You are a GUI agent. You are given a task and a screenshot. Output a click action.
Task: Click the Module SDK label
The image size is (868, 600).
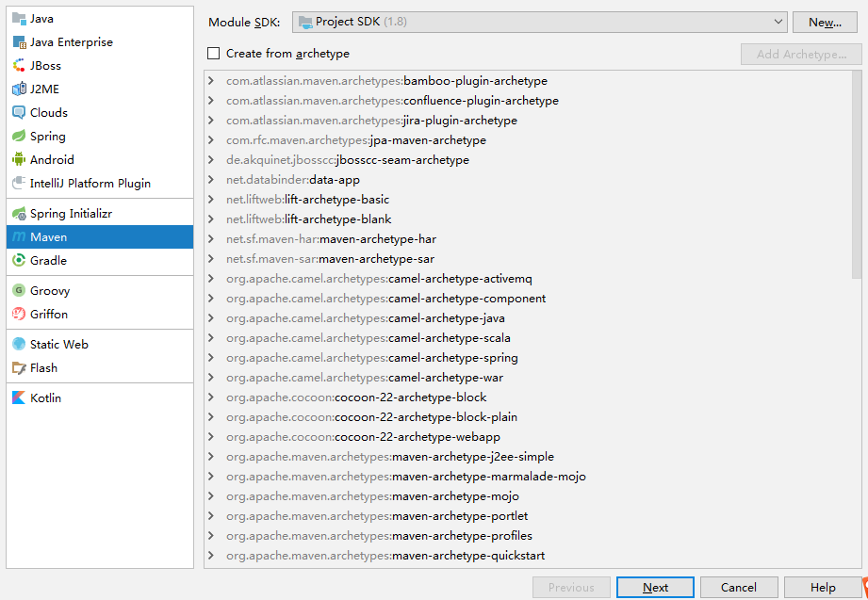click(244, 23)
